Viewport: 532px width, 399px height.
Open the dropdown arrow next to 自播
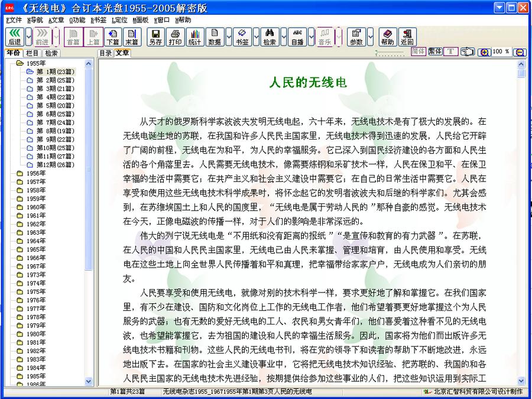click(x=312, y=37)
